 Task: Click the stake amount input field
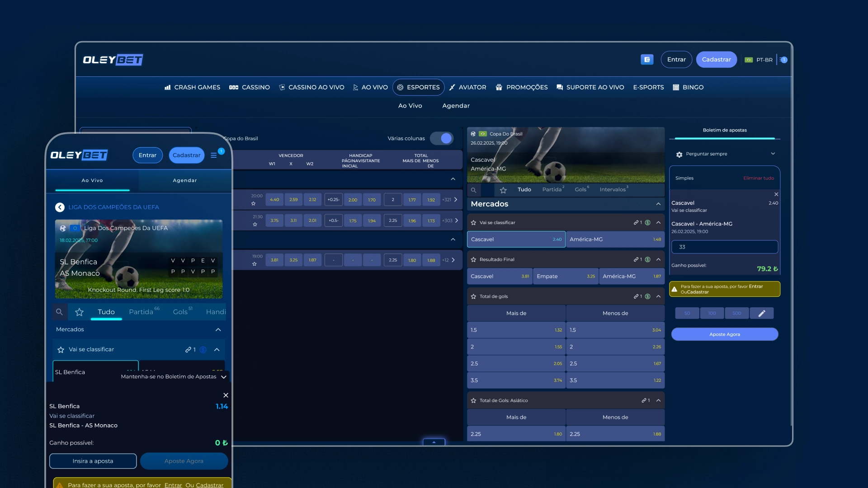(x=724, y=247)
